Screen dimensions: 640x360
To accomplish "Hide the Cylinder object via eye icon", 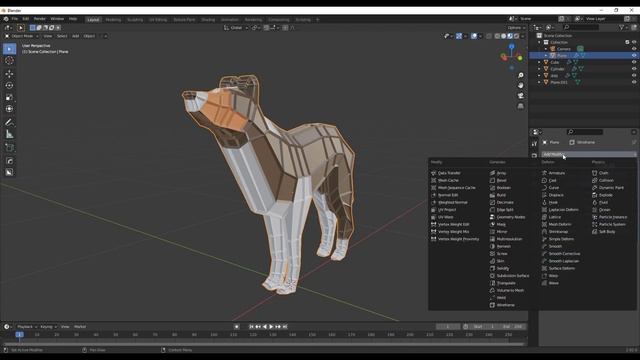I will pos(634,69).
